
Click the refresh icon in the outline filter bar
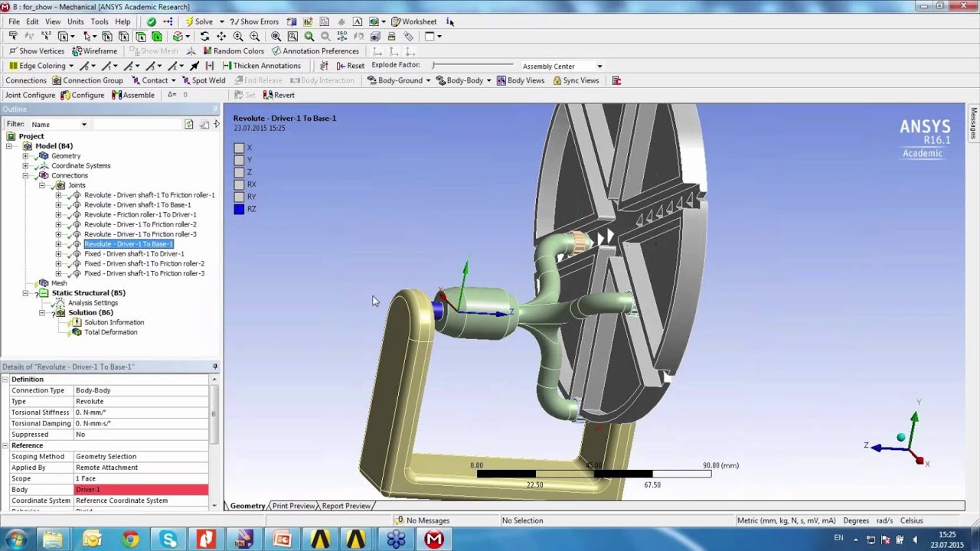189,124
